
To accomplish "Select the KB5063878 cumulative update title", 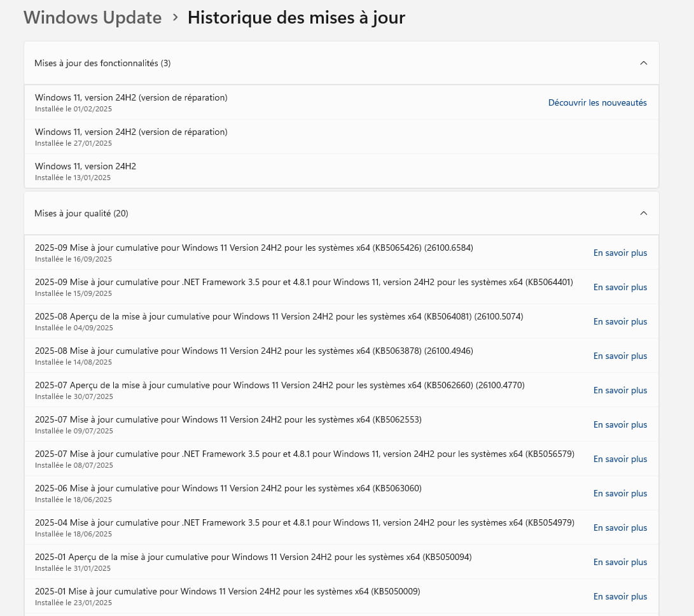I will (x=254, y=351).
